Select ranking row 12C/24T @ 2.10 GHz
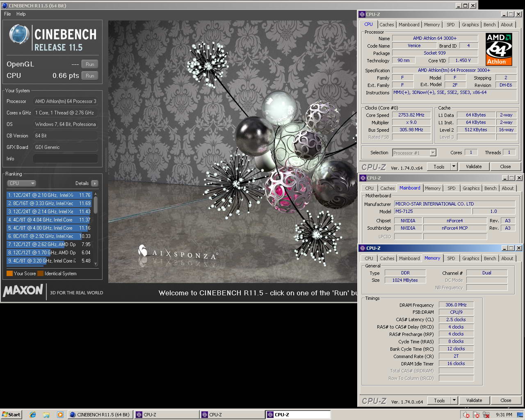This screenshot has height=420, width=525. [x=49, y=195]
